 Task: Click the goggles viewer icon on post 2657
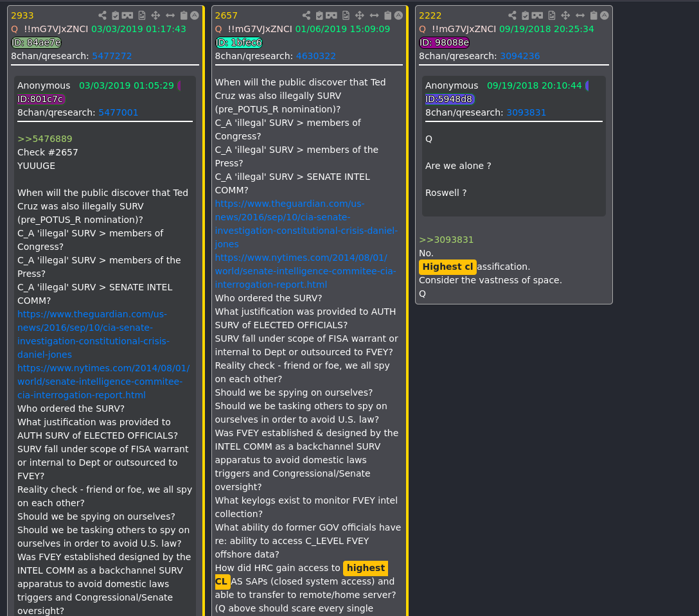(x=332, y=15)
